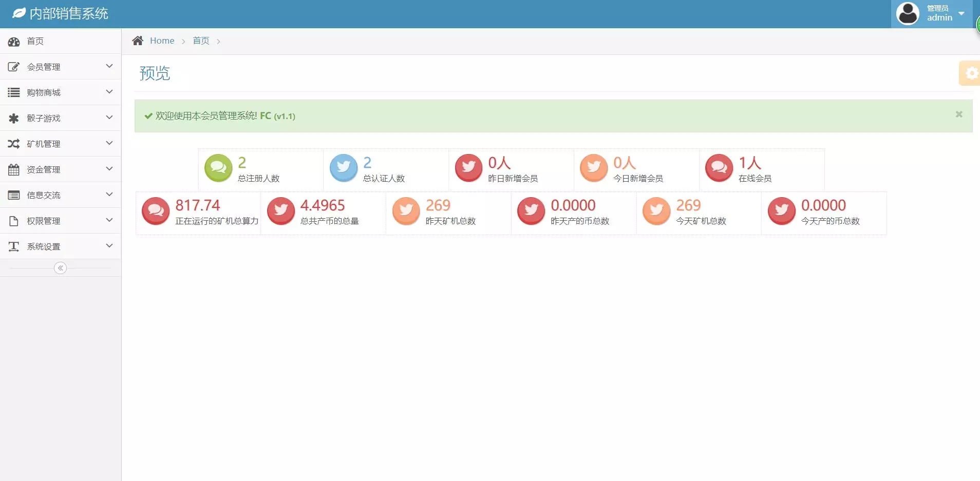Click the Home breadcrumb link
980x481 pixels.
[162, 41]
